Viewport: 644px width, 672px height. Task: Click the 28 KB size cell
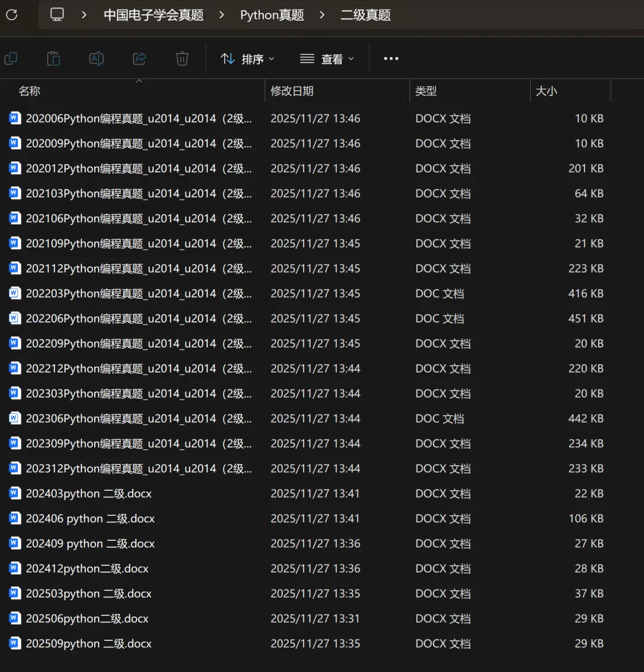point(589,568)
